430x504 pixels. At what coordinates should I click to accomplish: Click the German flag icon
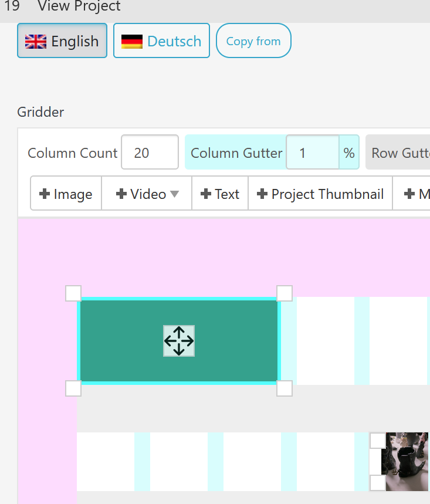[132, 42]
